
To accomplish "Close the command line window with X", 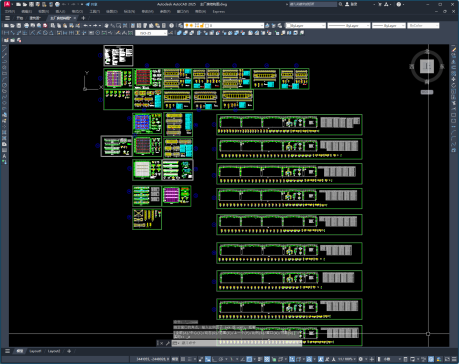I will pos(160,343).
